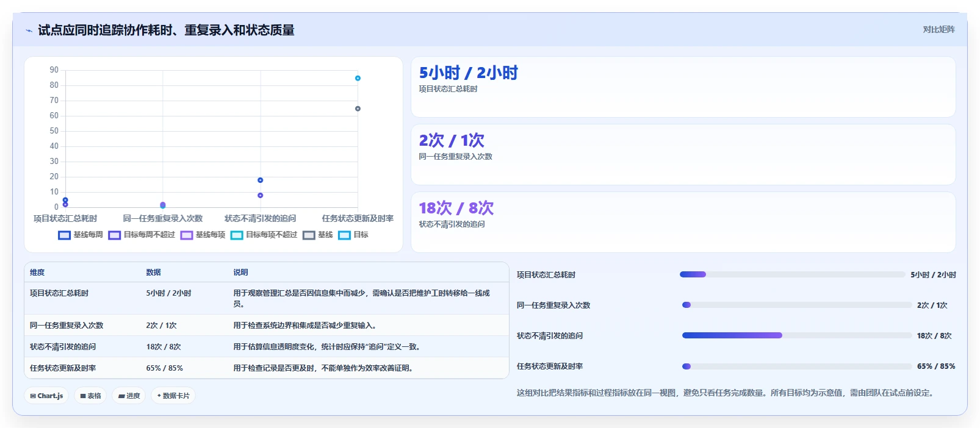Click the 2次 / 1次 data card value
Screen dimensions: 980x428
[x=452, y=141]
